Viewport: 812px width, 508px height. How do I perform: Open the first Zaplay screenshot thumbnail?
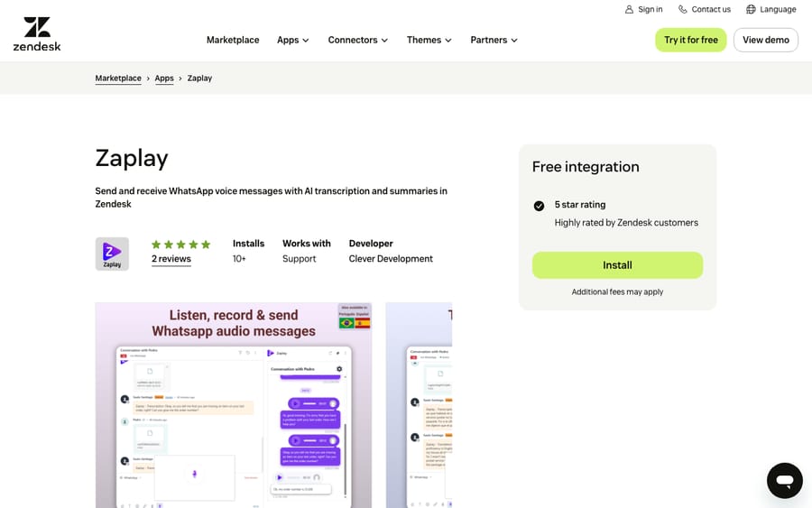(x=234, y=405)
